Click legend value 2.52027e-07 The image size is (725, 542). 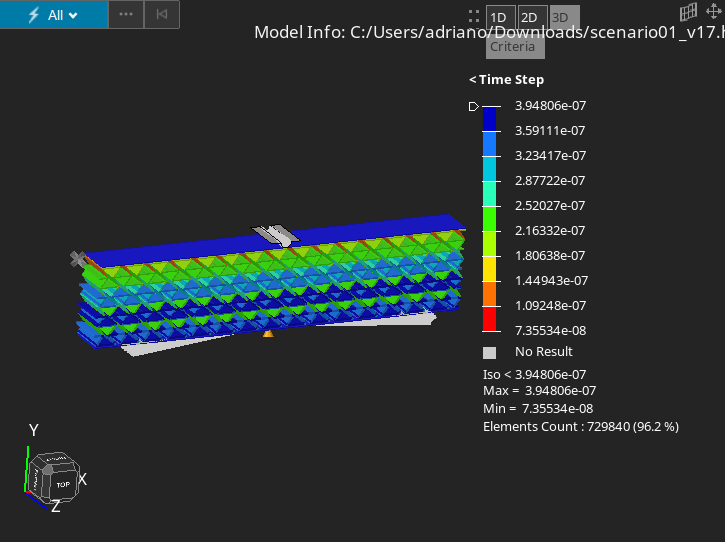click(550, 206)
